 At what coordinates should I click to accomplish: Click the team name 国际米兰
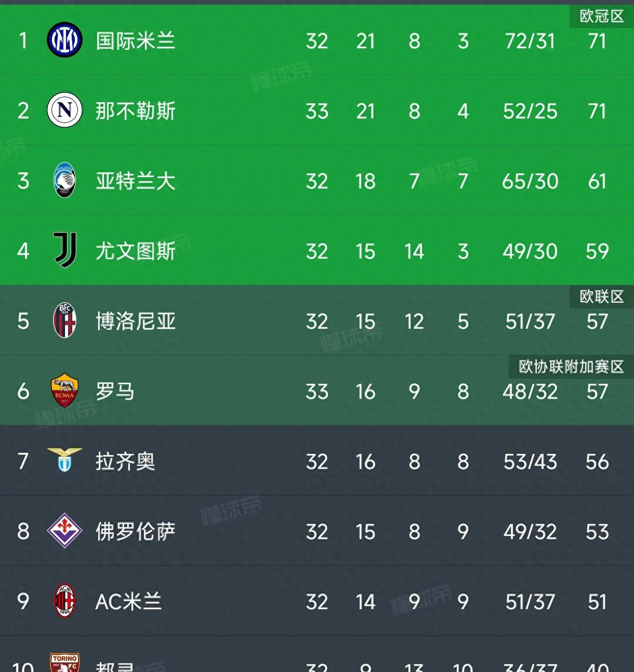135,41
